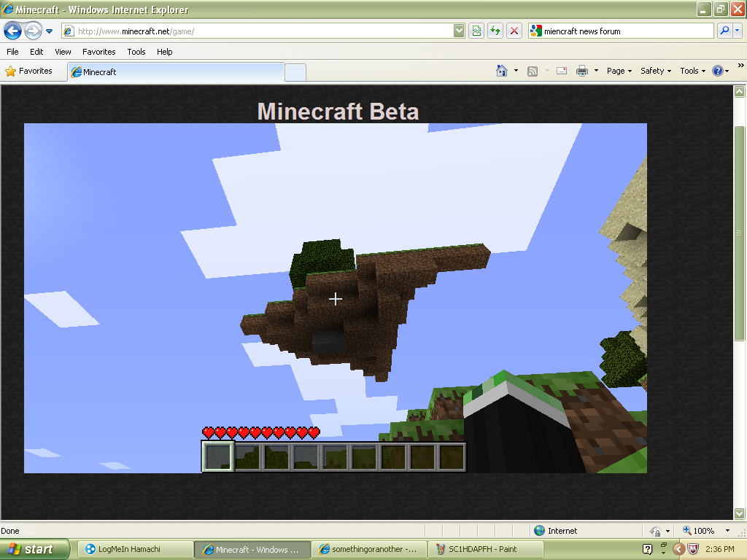Click the blue Help question mark icon
Viewport: 747px width, 560px height.
[x=718, y=71]
